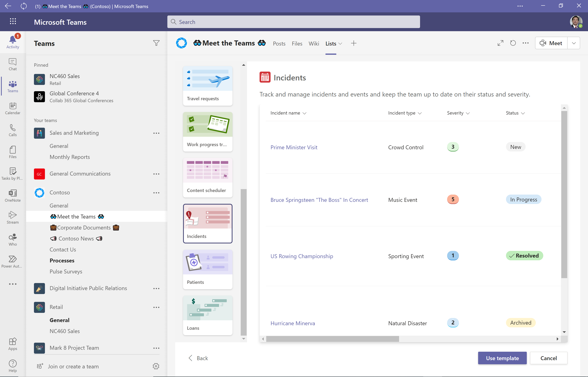
Task: Open the Lists tab dropdown chevron
Action: (340, 44)
